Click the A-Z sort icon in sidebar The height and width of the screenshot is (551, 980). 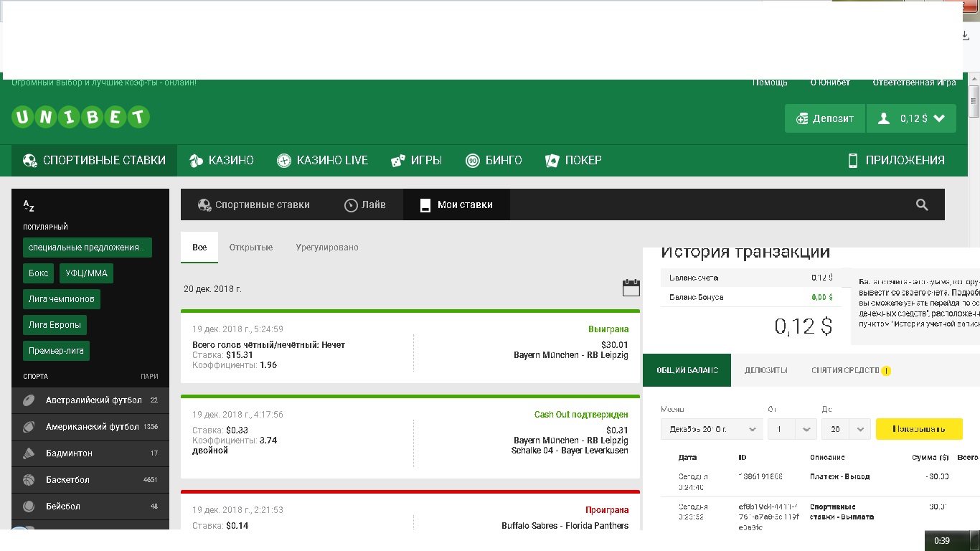click(x=29, y=206)
